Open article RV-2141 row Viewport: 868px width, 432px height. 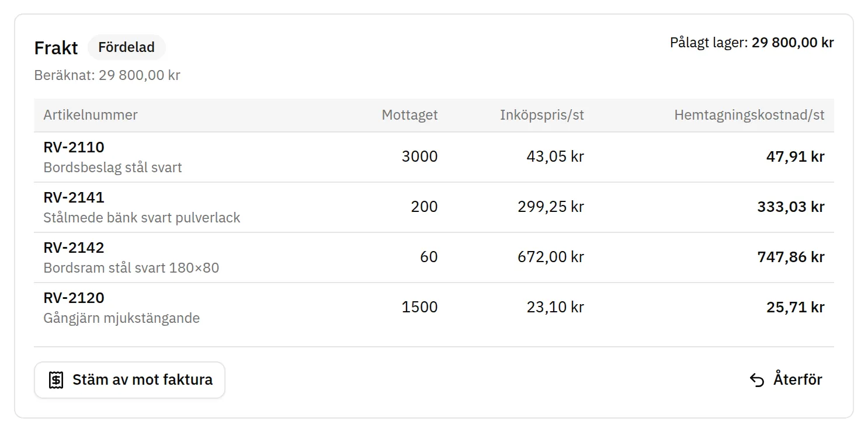(x=434, y=207)
